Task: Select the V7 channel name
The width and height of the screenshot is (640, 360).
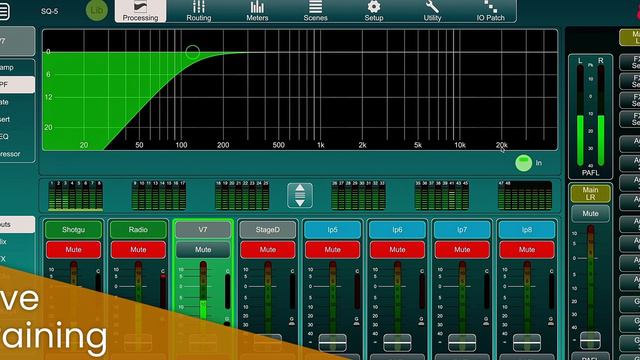Action: (203, 230)
